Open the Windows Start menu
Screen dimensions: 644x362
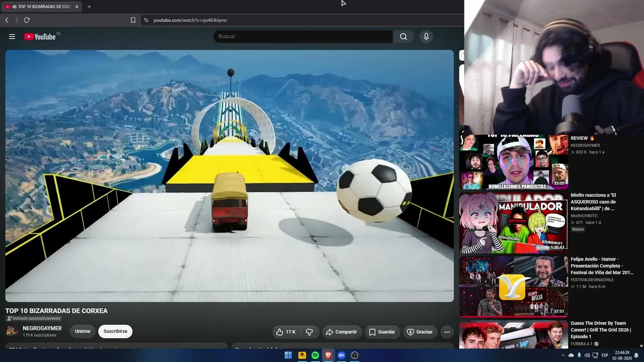click(288, 355)
